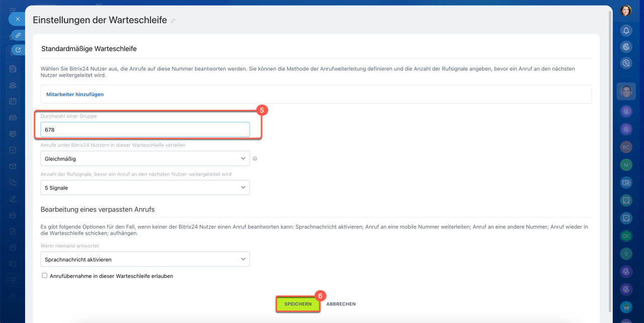This screenshot has width=644, height=323.
Task: Click Mitarbeiter hinzufügen link
Action: (x=75, y=94)
